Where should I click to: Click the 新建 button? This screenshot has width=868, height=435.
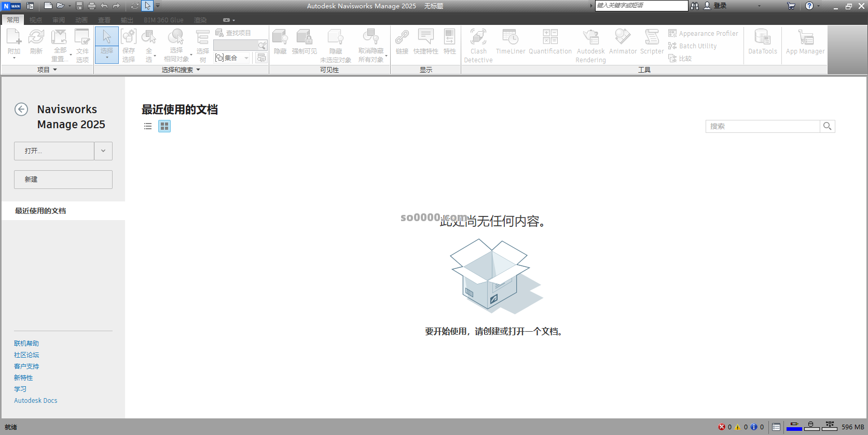[63, 180]
